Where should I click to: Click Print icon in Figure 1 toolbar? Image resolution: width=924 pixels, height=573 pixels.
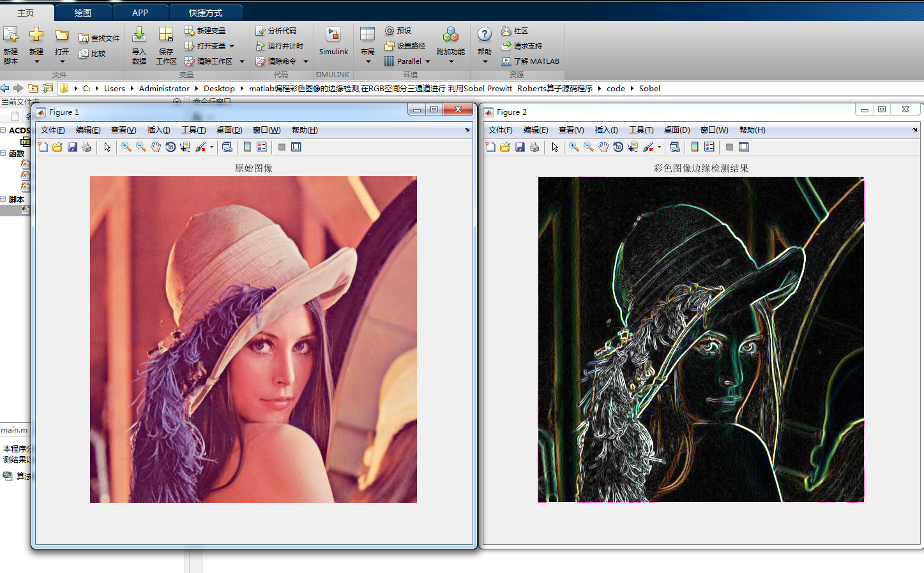(87, 147)
